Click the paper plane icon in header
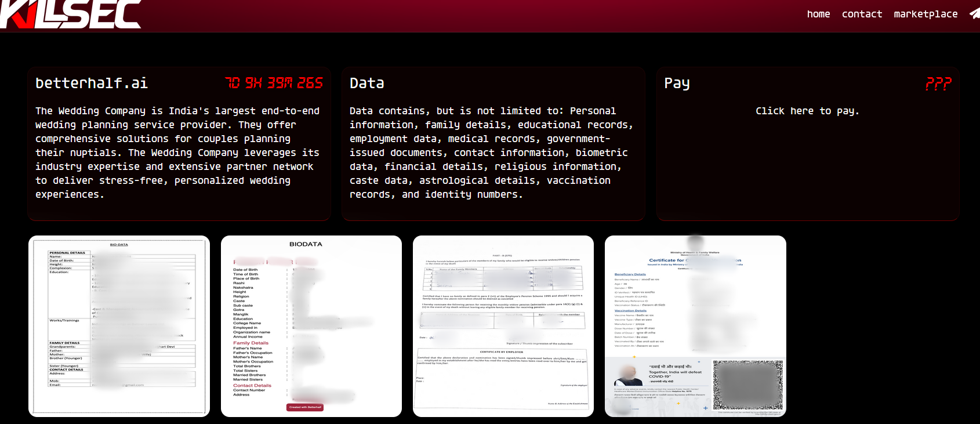Viewport: 980px width, 424px height. click(x=974, y=14)
